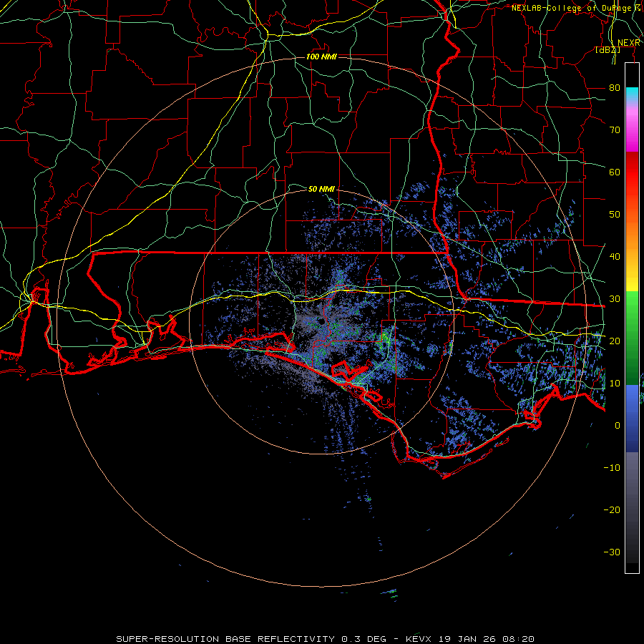Click the 70 dBZ scale label
644x644 pixels.
615,130
